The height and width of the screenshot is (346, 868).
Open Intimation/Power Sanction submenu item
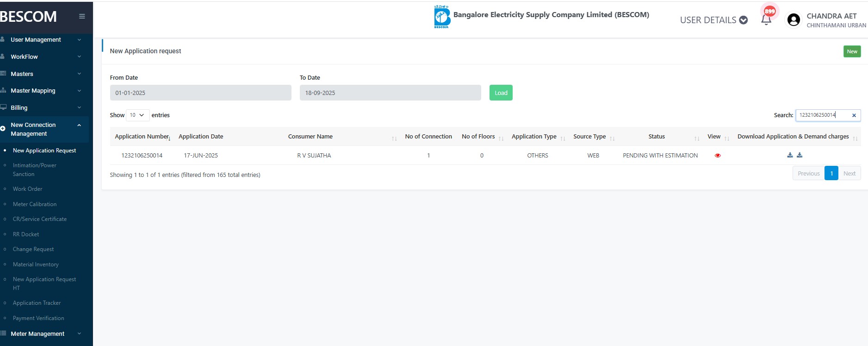coord(35,170)
